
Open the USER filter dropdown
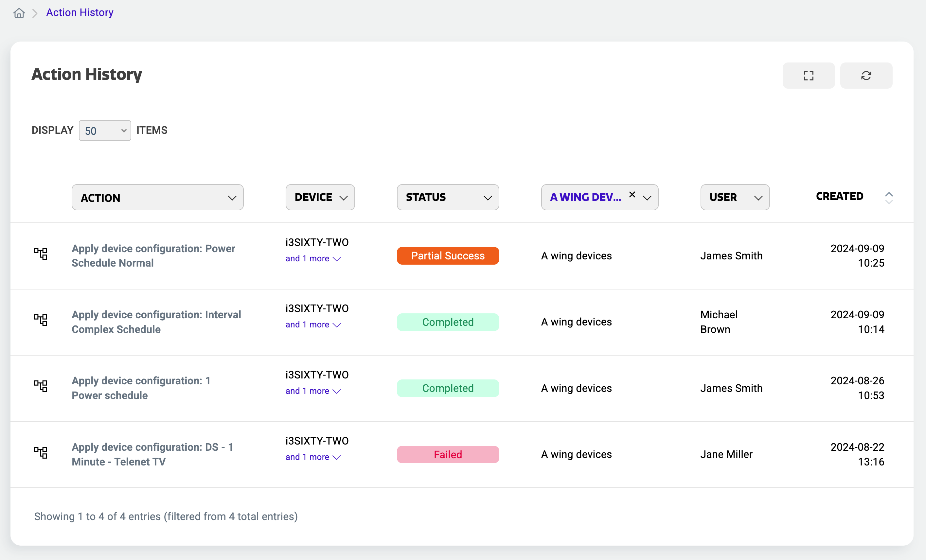pyautogui.click(x=735, y=198)
